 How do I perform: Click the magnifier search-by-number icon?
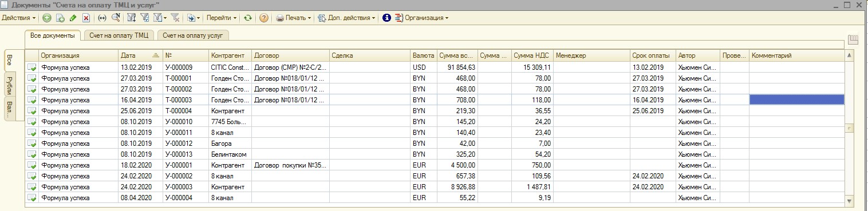pos(115,18)
